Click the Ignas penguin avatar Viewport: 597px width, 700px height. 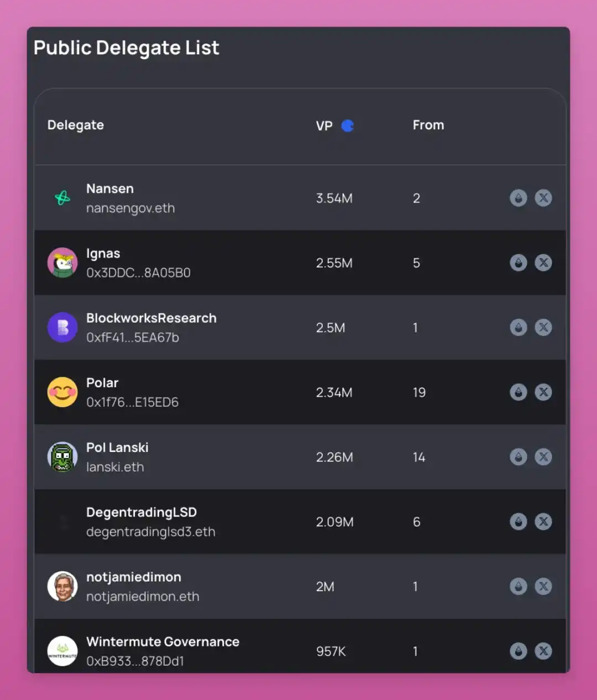tap(62, 262)
